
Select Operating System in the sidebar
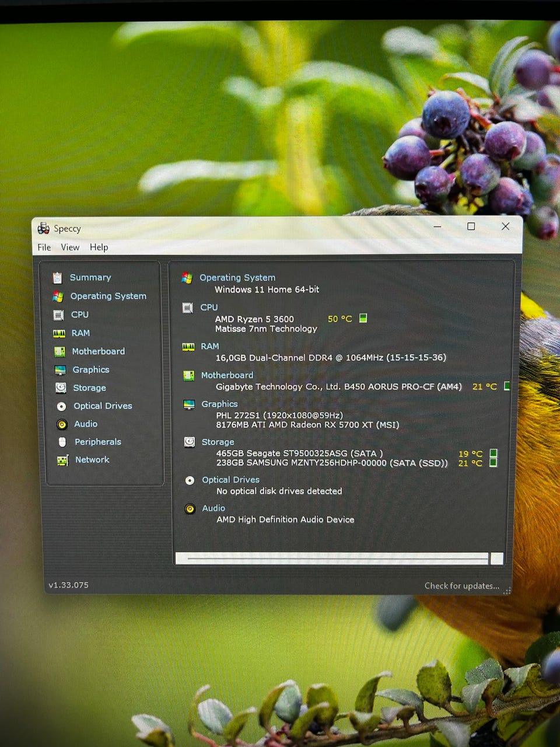pyautogui.click(x=108, y=296)
